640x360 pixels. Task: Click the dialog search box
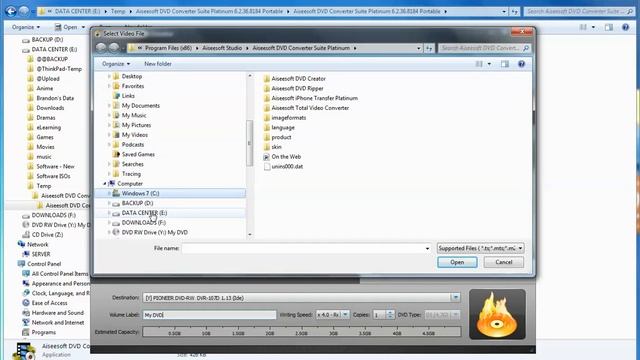[x=484, y=48]
